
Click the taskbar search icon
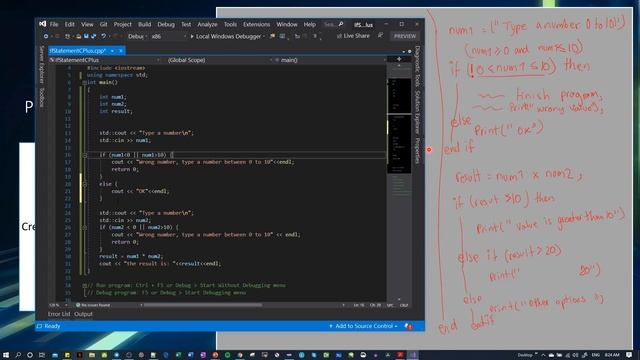click(x=18, y=355)
